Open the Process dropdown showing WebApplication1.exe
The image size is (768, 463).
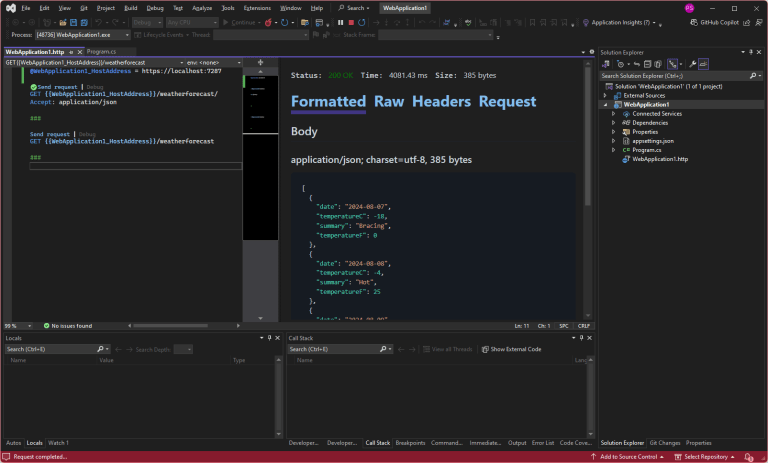pos(82,35)
